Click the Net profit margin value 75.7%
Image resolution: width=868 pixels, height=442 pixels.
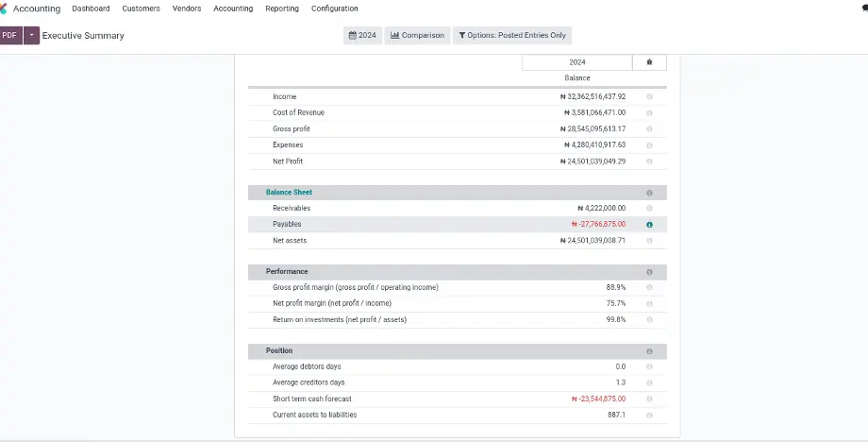(616, 303)
